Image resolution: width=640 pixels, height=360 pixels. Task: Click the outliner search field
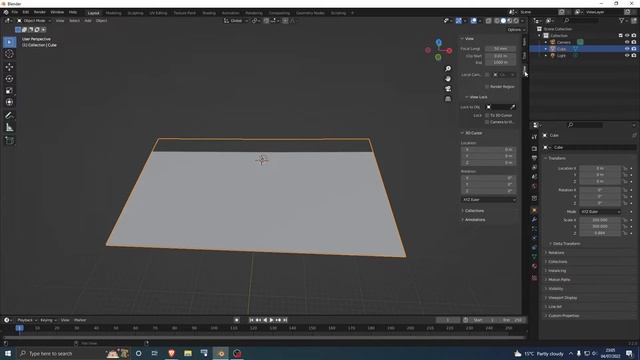[581, 20]
